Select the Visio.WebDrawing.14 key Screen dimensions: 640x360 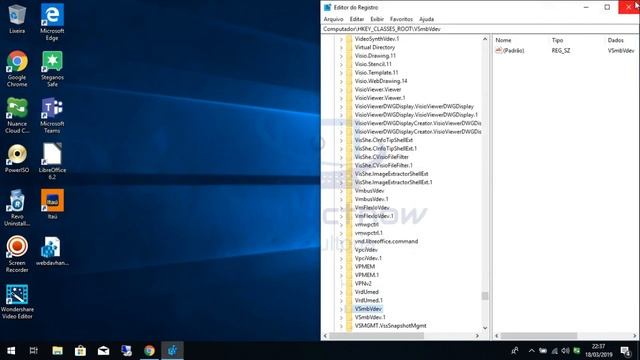(x=381, y=81)
